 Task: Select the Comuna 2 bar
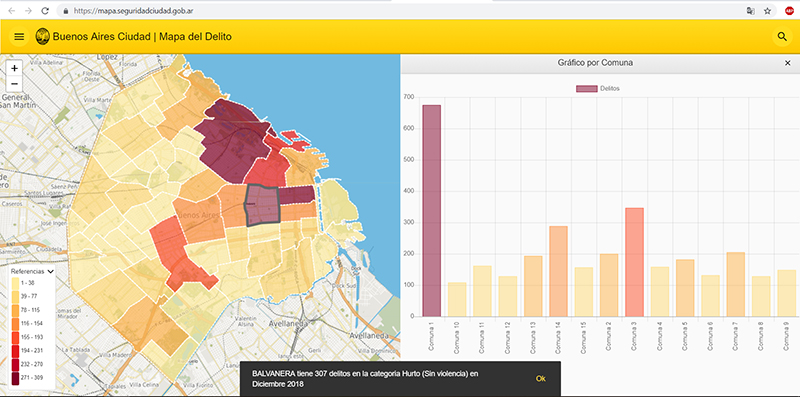(609, 285)
